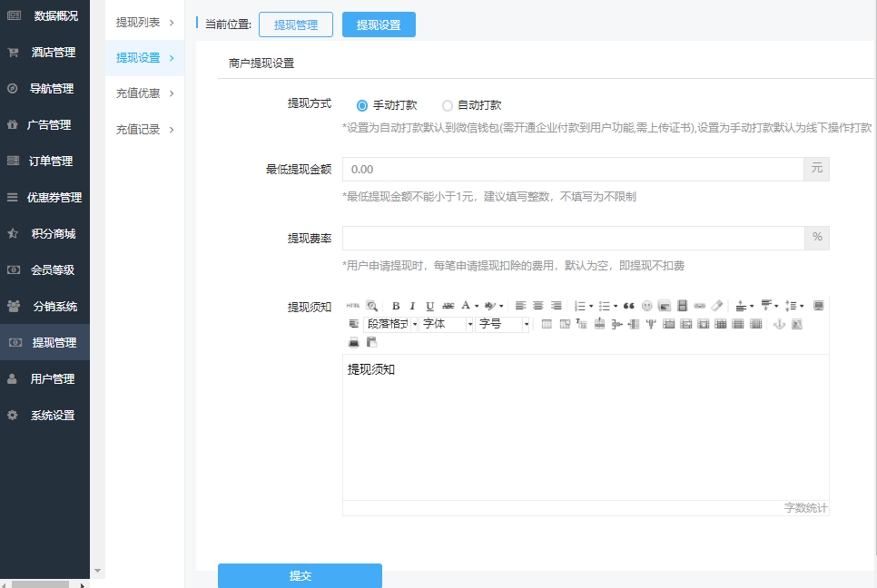Clear formatting with the eraser icon
The height and width of the screenshot is (588, 877).
point(717,306)
